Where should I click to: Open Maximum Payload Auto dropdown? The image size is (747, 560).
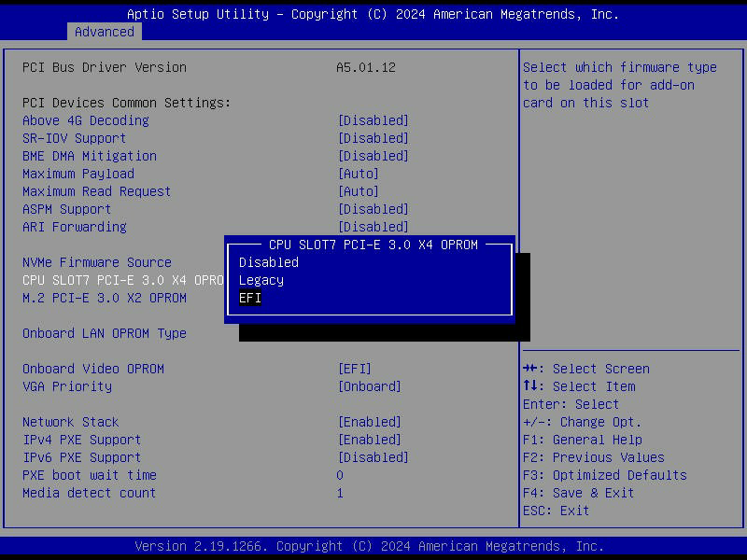pos(359,174)
